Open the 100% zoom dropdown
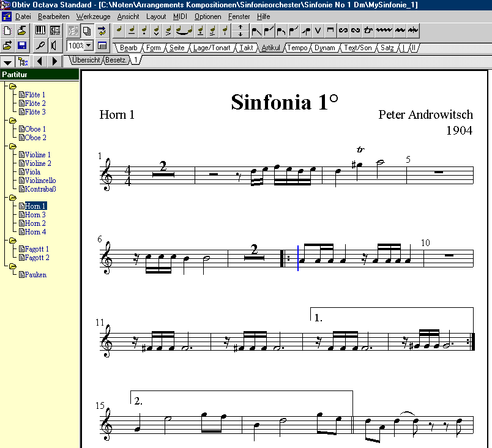Image resolution: width=492 pixels, height=448 pixels. [x=89, y=46]
